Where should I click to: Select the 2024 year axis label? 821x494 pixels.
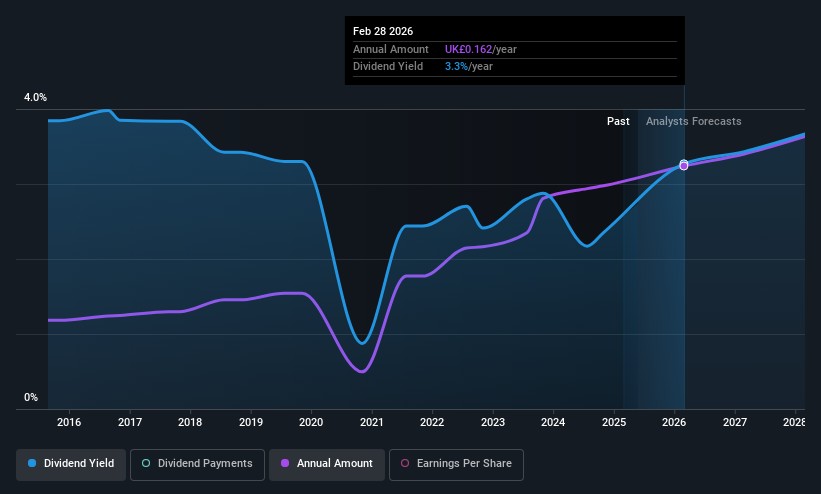tap(553, 423)
